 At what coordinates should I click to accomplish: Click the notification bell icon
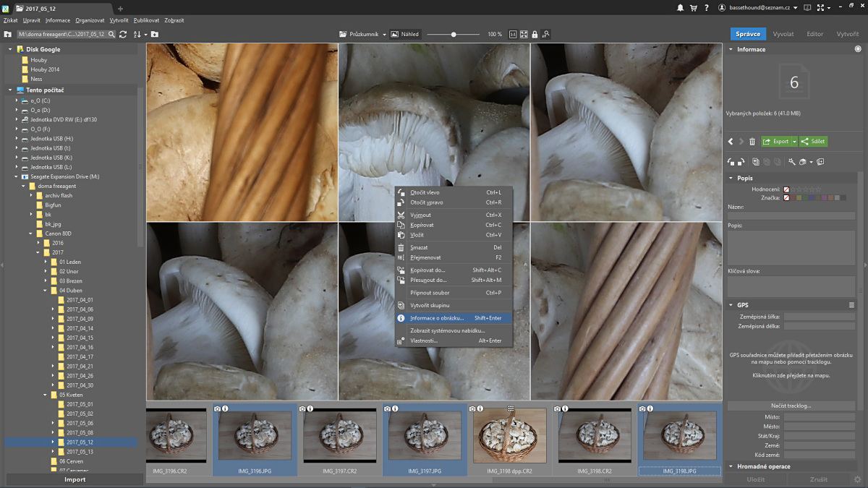680,8
